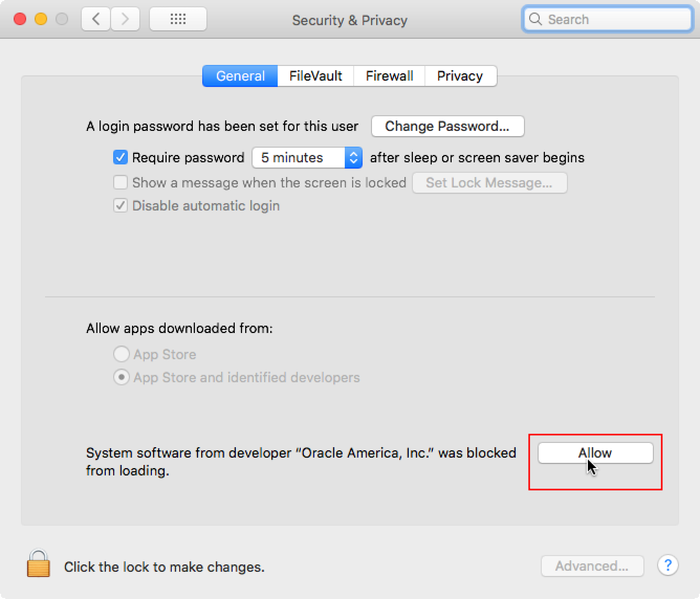Switch to the FileVault tab

tap(315, 76)
